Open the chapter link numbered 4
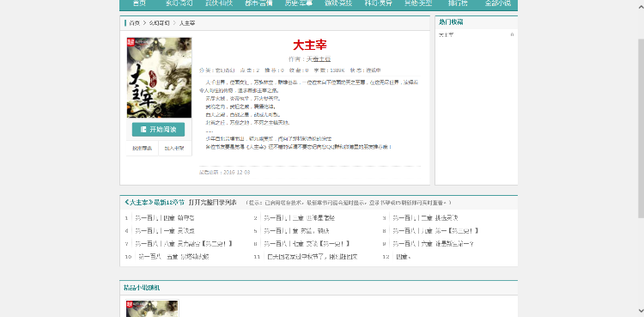This screenshot has height=317, width=644. click(165, 231)
